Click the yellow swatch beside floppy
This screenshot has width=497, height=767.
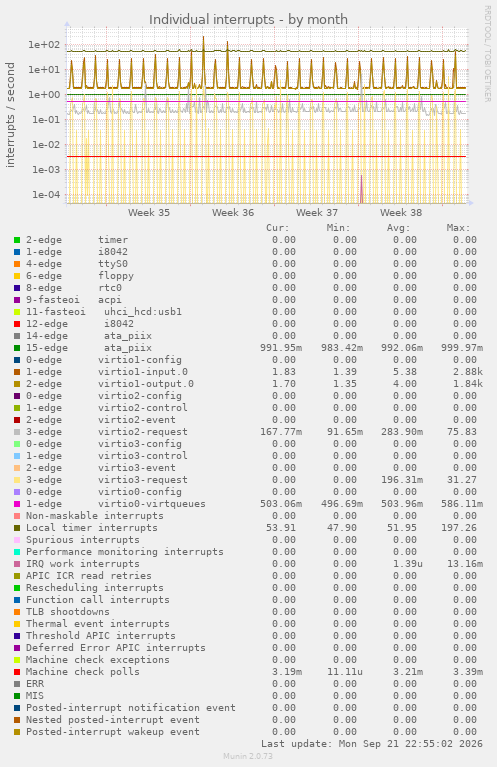click(x=17, y=276)
